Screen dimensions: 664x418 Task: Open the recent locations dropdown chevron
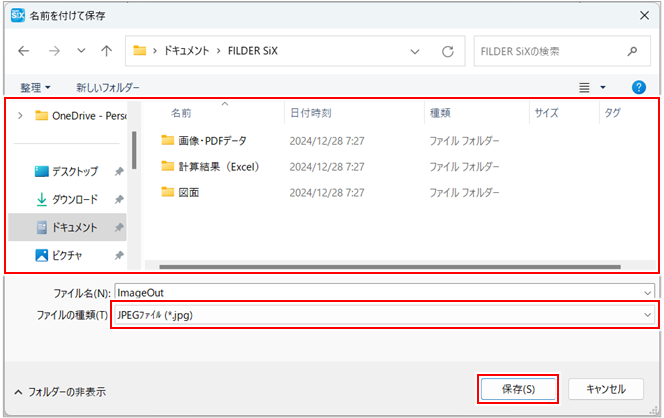(x=80, y=50)
